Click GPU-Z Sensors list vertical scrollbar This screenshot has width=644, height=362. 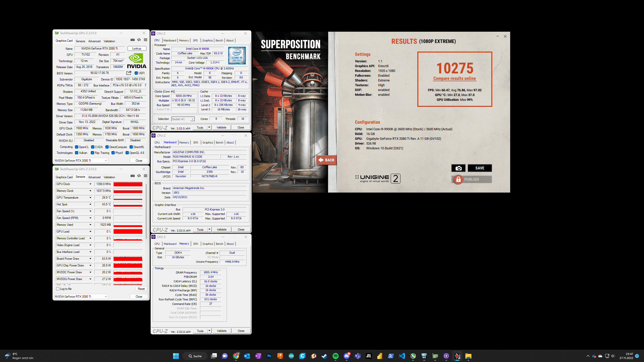(x=146, y=211)
